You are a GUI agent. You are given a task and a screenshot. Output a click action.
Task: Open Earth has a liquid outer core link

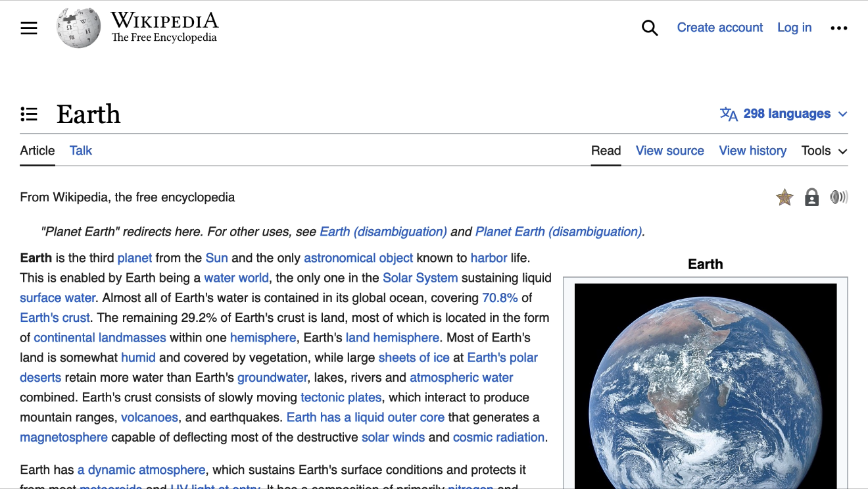click(x=366, y=417)
